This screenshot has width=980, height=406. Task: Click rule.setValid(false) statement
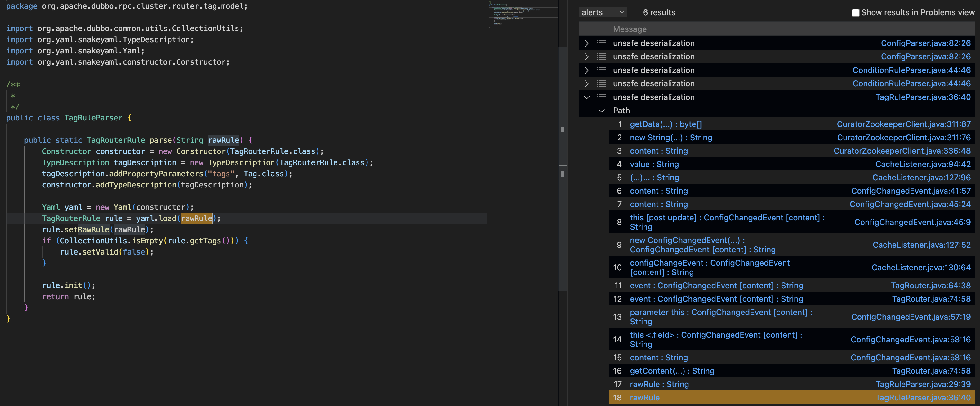click(107, 252)
